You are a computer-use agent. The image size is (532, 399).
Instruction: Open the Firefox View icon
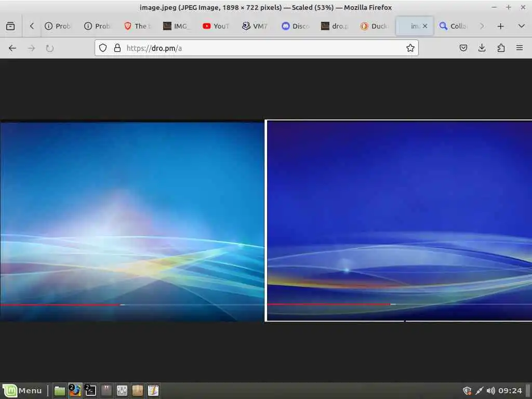[10, 26]
